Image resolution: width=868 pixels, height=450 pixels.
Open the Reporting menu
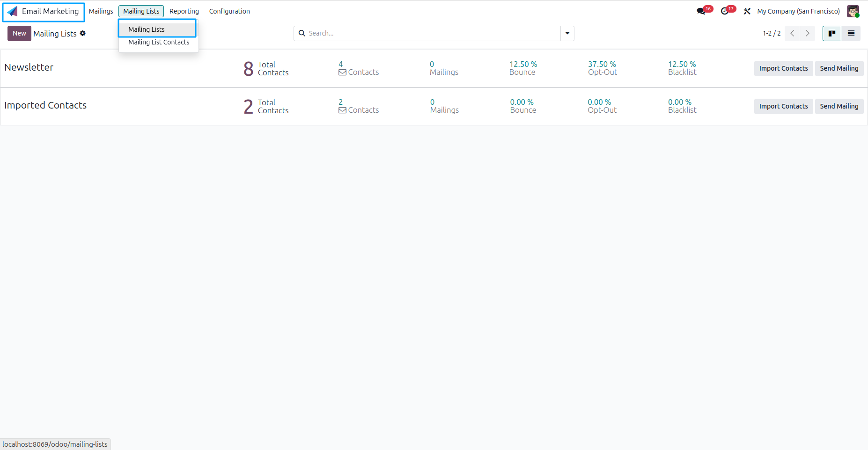(184, 11)
